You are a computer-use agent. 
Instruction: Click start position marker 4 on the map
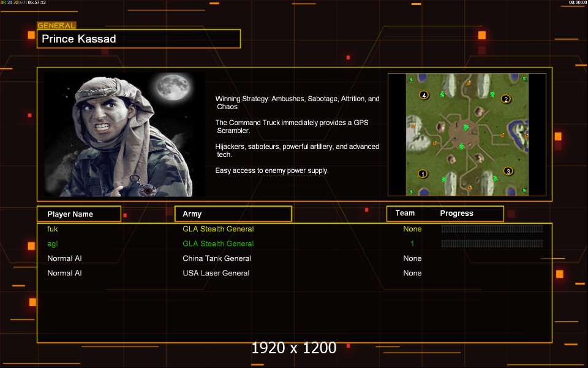tap(424, 95)
